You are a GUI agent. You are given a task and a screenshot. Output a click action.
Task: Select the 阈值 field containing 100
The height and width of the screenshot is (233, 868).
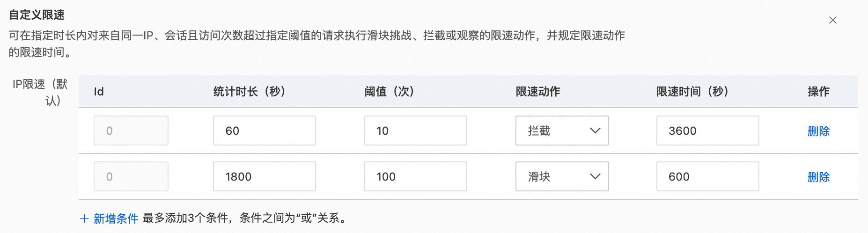pyautogui.click(x=415, y=176)
